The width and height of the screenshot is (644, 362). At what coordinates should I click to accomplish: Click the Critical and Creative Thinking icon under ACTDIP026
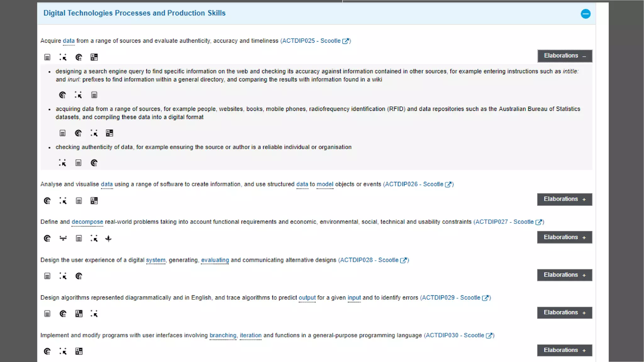tap(47, 201)
